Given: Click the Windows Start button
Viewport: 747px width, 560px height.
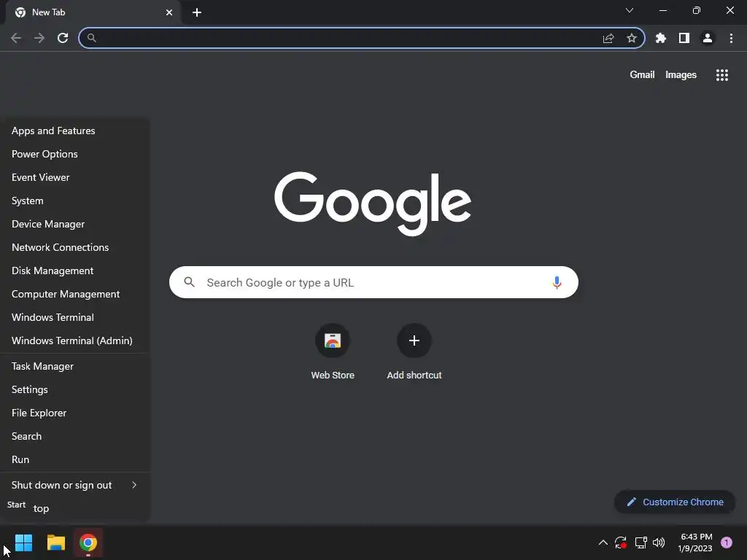Looking at the screenshot, I should coord(23,542).
